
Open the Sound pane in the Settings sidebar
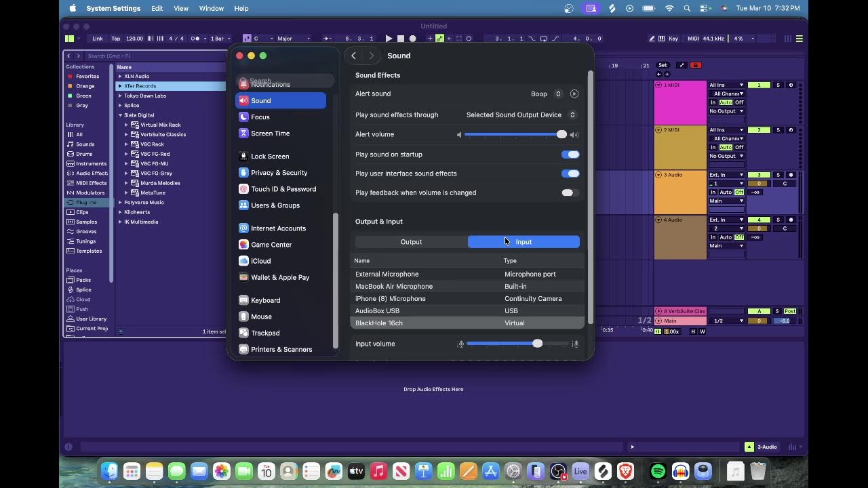pos(281,100)
